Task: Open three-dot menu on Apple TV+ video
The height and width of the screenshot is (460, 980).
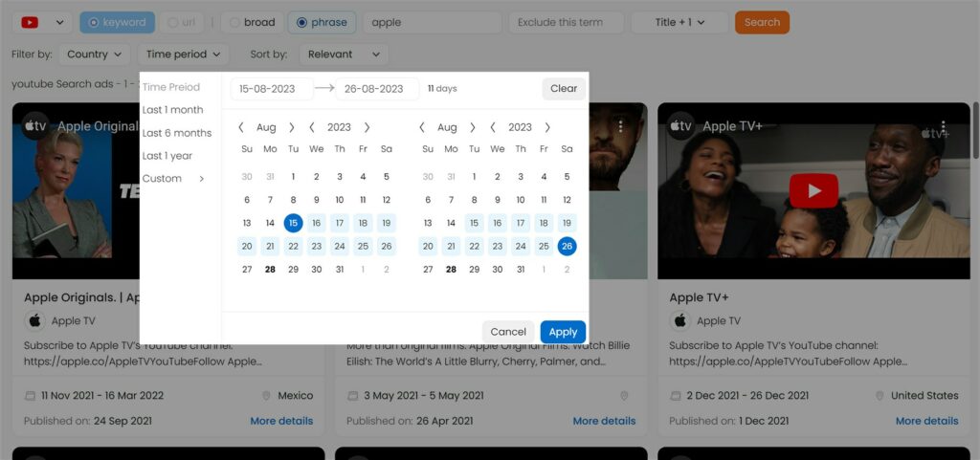Action: 943,126
